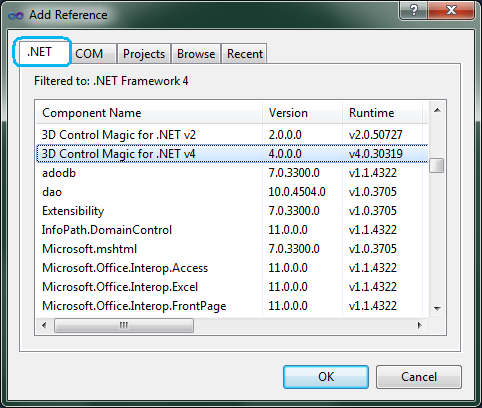Switch to the .NET tab
The height and width of the screenshot is (408, 482).
42,52
